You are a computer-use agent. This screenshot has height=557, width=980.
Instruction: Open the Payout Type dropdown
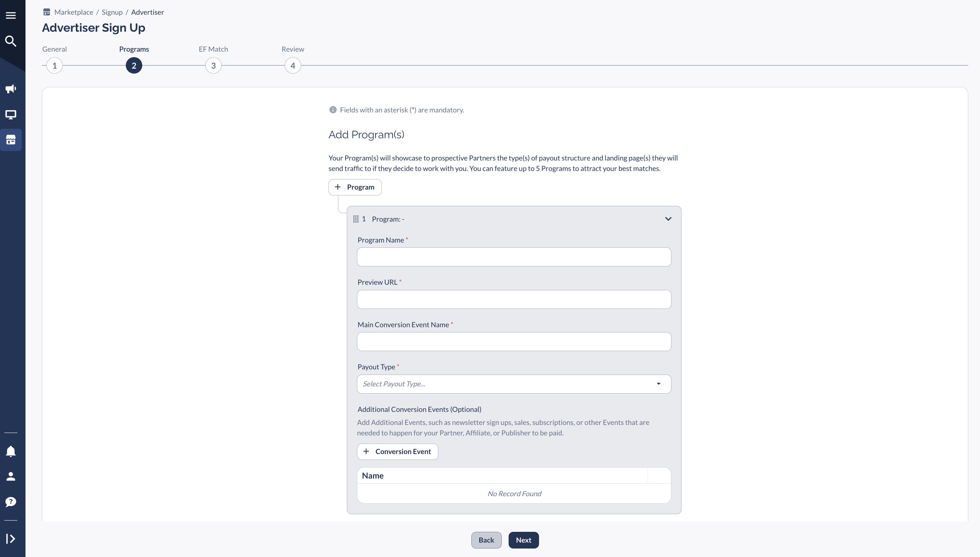(x=514, y=384)
